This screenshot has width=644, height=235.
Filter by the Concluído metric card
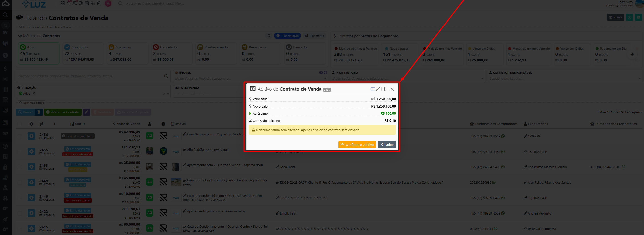(83, 53)
